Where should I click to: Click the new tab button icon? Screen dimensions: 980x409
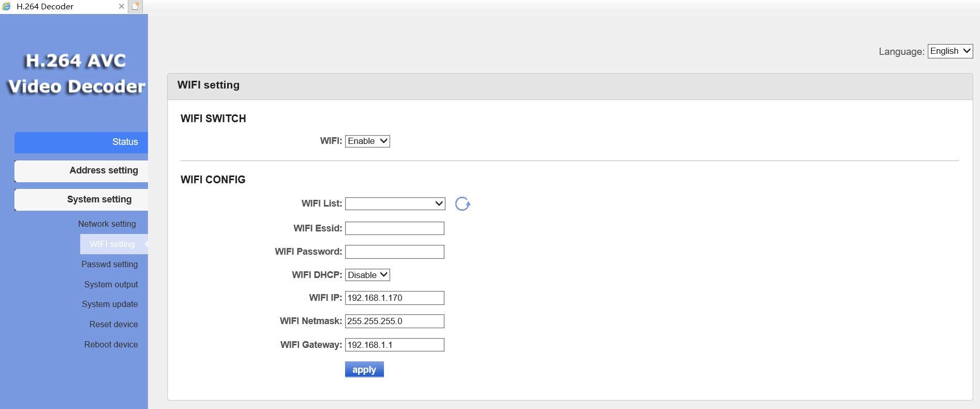[x=135, y=6]
